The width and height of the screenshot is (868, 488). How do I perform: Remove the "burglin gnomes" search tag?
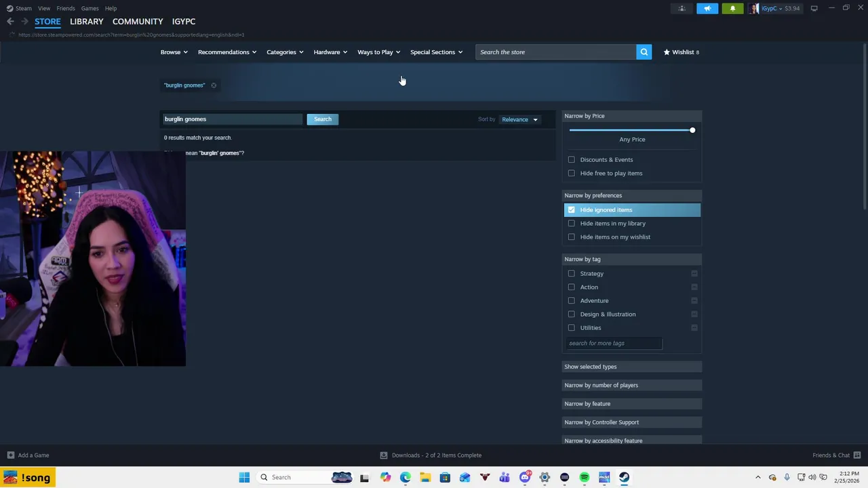tap(214, 85)
